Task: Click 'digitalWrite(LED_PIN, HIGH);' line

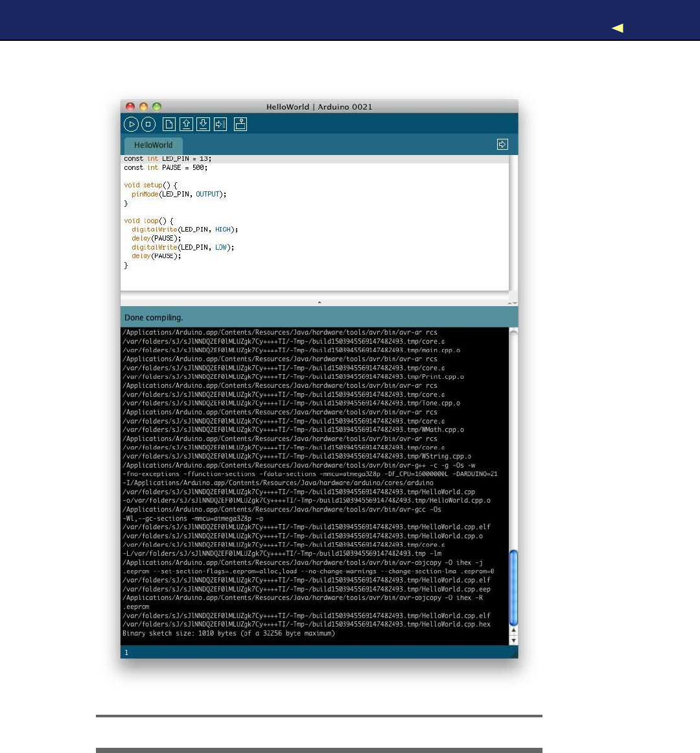Action: 185,230
